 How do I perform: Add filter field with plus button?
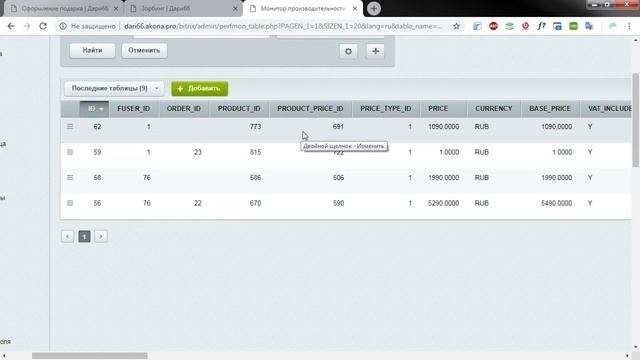[x=375, y=51]
